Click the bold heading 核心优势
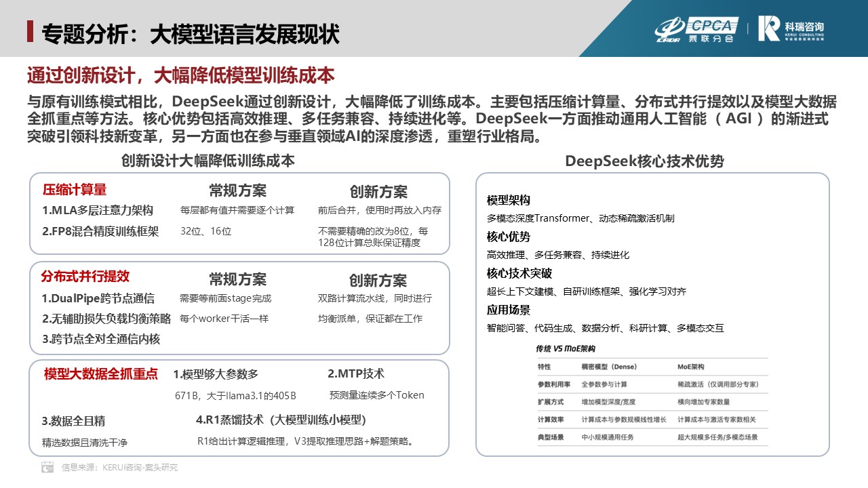This screenshot has width=868, height=488. pos(509,237)
